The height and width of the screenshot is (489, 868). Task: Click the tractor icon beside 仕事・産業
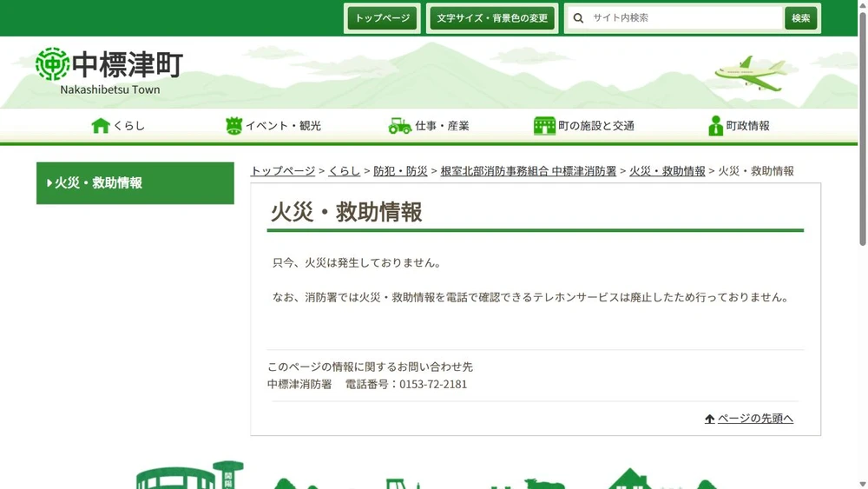point(399,126)
